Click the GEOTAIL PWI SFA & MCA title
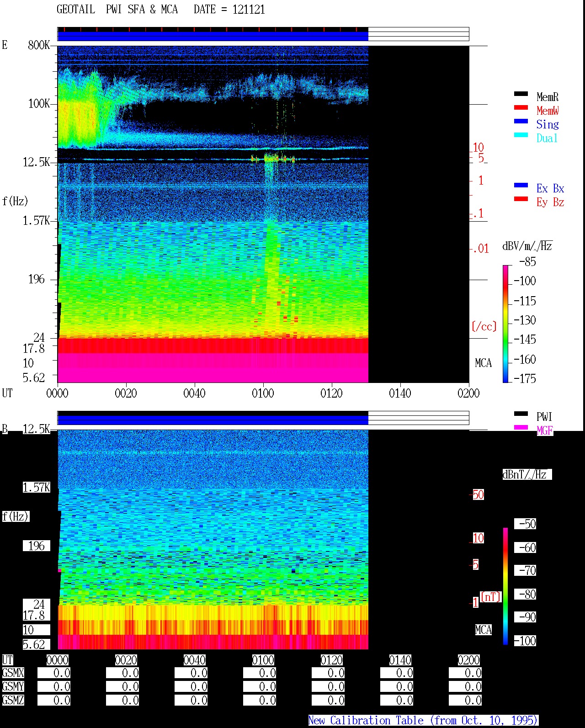The image size is (585, 728). tap(117, 10)
